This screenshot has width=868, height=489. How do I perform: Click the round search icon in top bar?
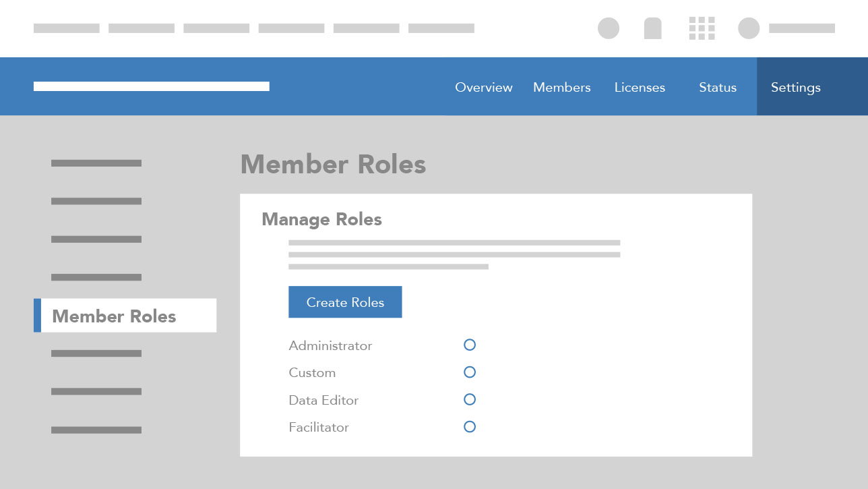coord(609,28)
